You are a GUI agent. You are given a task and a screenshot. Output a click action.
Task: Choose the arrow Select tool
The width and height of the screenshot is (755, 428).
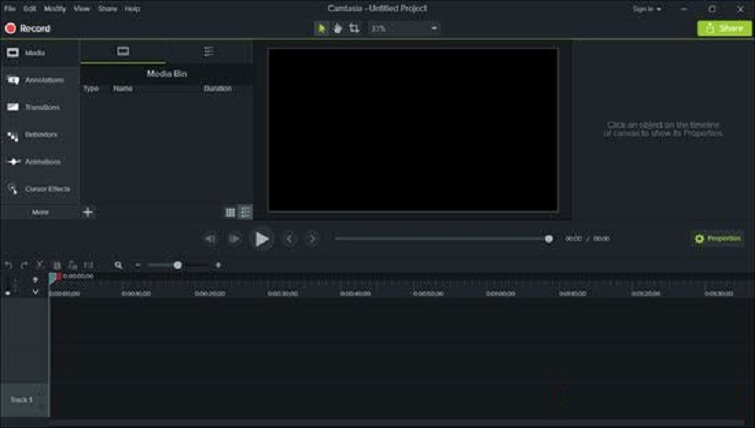point(322,28)
